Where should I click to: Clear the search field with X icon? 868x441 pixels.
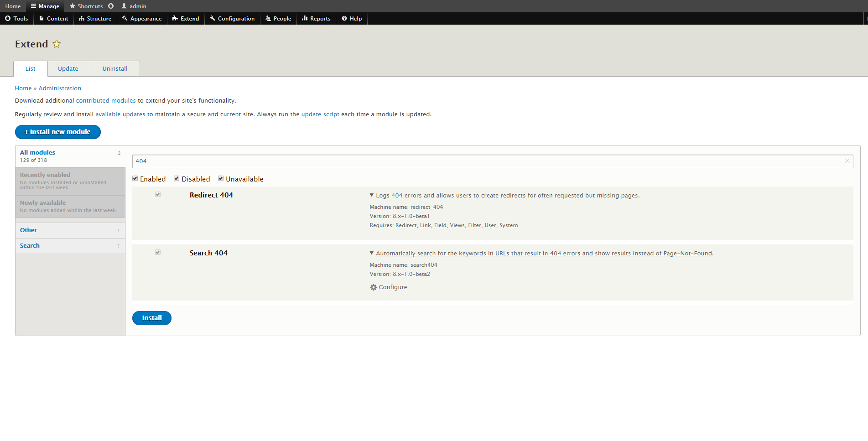(847, 161)
